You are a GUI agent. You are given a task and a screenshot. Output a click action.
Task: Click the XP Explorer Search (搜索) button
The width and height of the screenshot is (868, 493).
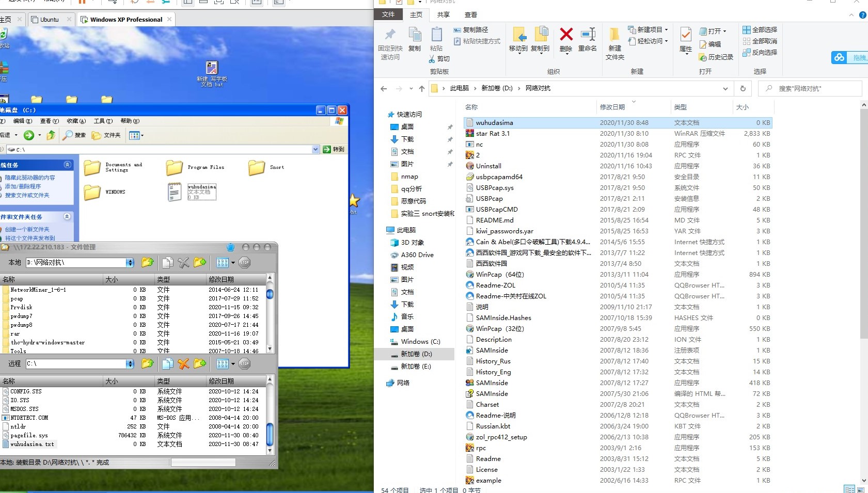pos(75,135)
